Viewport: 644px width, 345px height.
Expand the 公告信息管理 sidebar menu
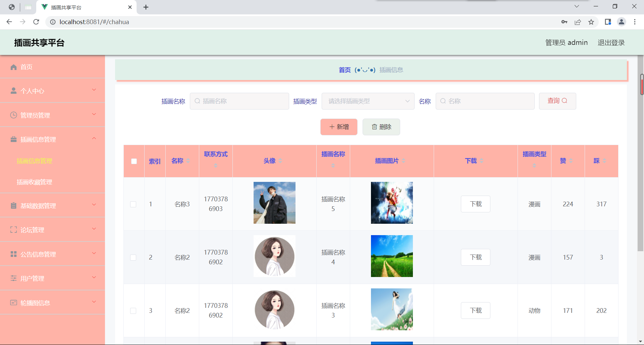94,253
